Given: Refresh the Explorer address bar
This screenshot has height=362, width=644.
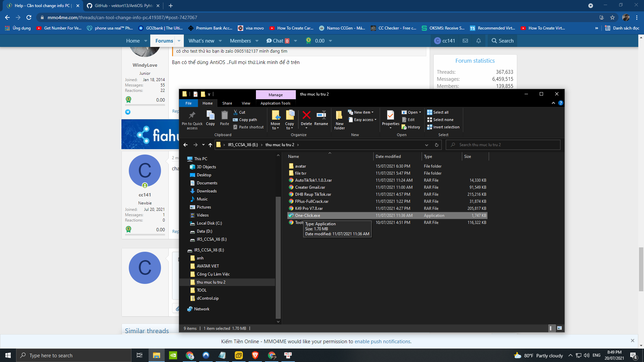Looking at the screenshot, I should [436, 145].
